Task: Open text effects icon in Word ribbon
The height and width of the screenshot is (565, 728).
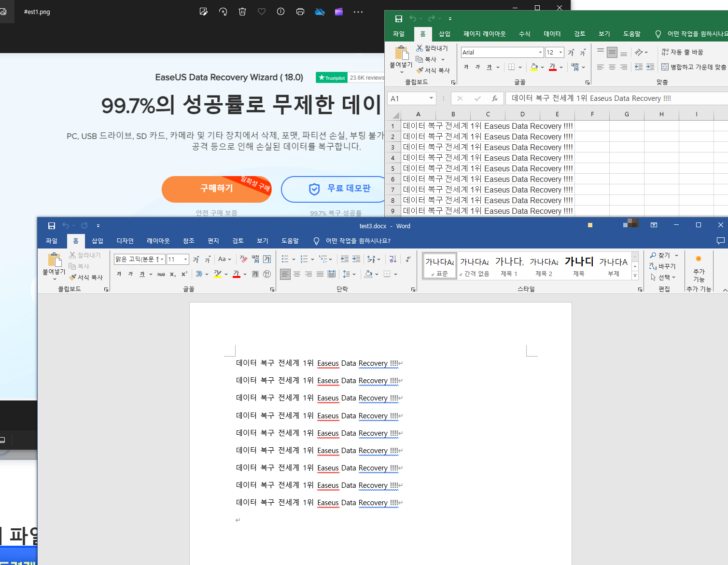Action: point(199,274)
